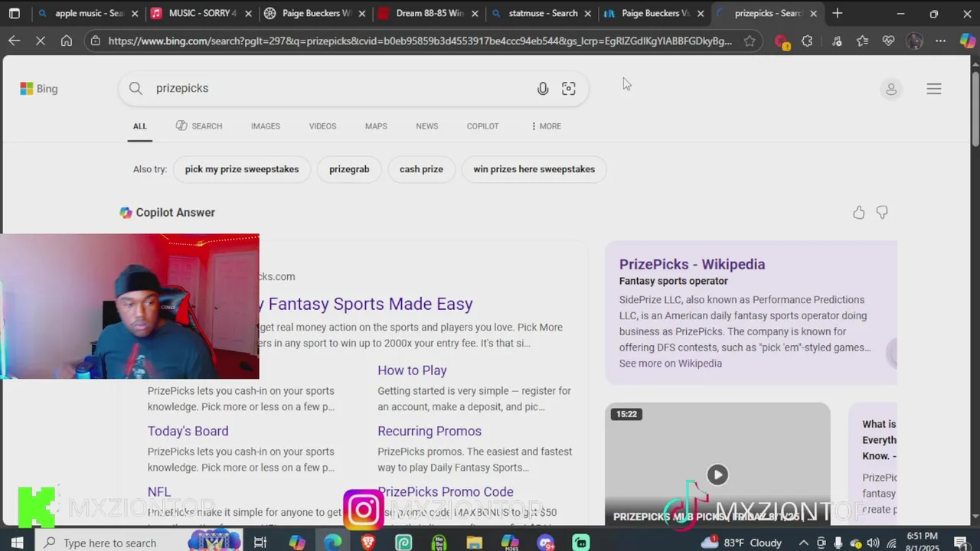The image size is (980, 551).
Task: Switch to the apple music search tab
Action: (89, 13)
